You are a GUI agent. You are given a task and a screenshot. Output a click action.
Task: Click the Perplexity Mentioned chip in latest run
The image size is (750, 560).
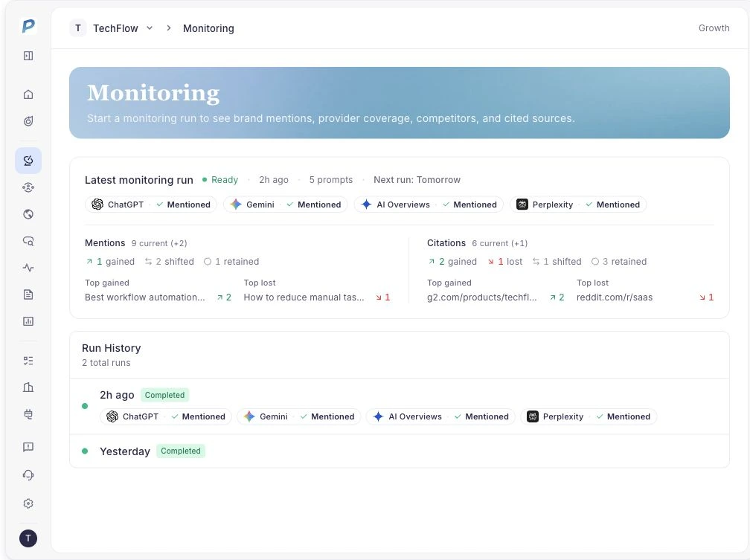(578, 205)
